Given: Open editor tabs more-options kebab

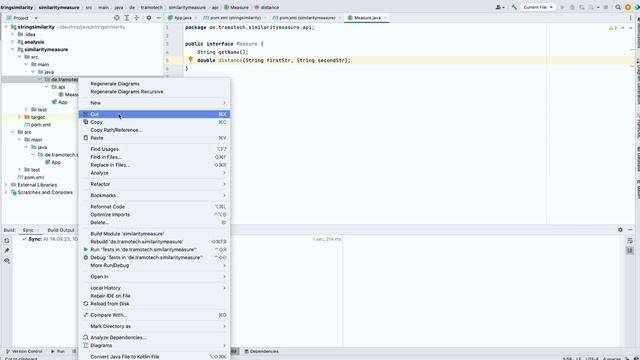Looking at the screenshot, I should (631, 18).
